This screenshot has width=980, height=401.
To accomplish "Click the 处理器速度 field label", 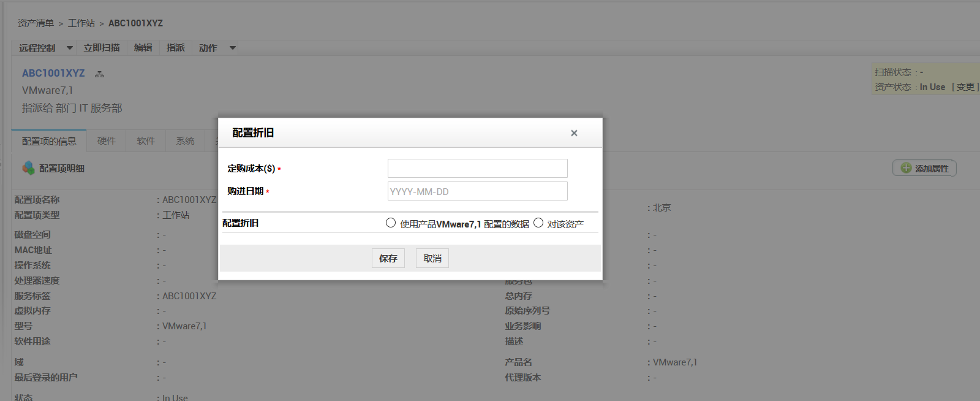I will click(x=37, y=281).
